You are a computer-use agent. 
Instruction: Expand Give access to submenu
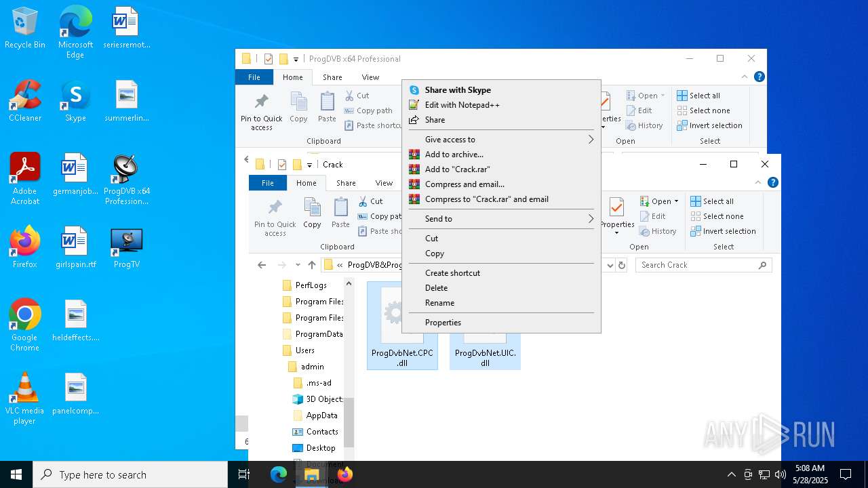click(x=502, y=140)
